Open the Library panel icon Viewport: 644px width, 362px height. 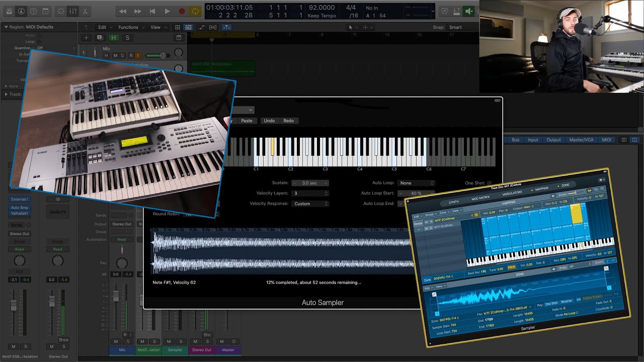tap(9, 11)
